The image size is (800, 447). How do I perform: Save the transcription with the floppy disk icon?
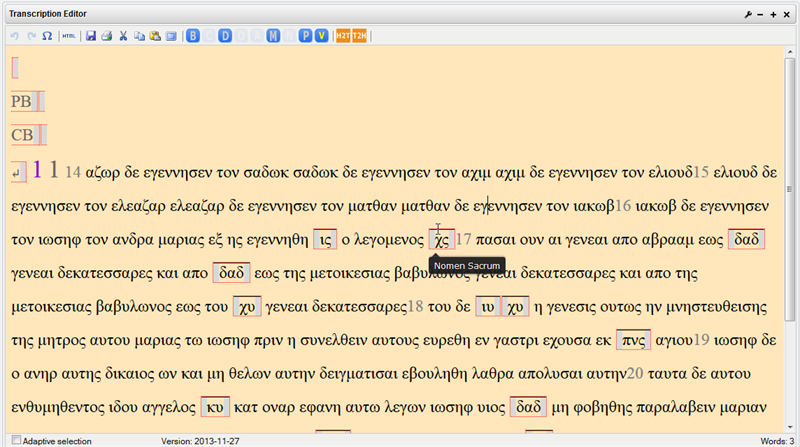91,36
